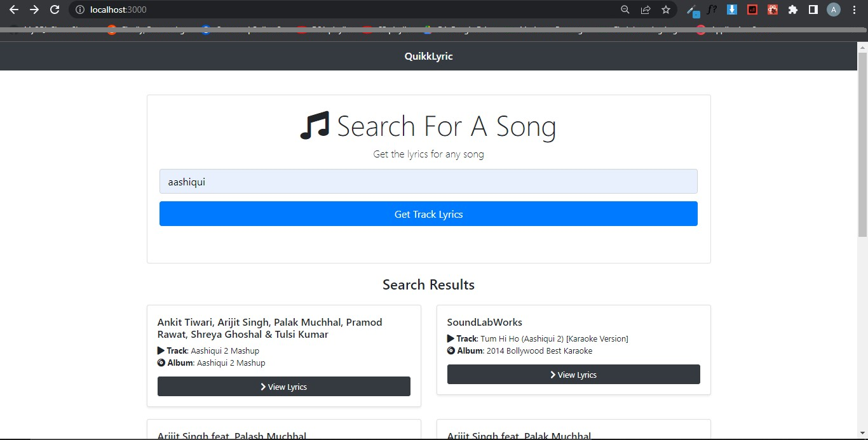Reload the current page

[x=55, y=10]
